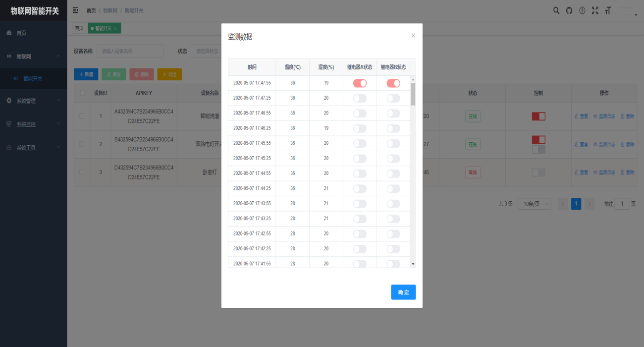Click 监测日志 for device 2

tap(604, 144)
